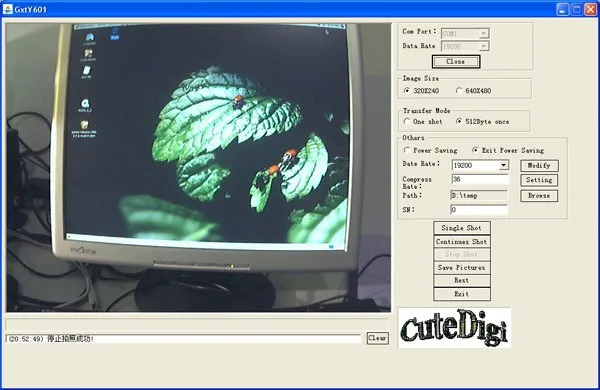The image size is (600, 390).
Task: Click the Compress Rate input field
Action: [480, 179]
